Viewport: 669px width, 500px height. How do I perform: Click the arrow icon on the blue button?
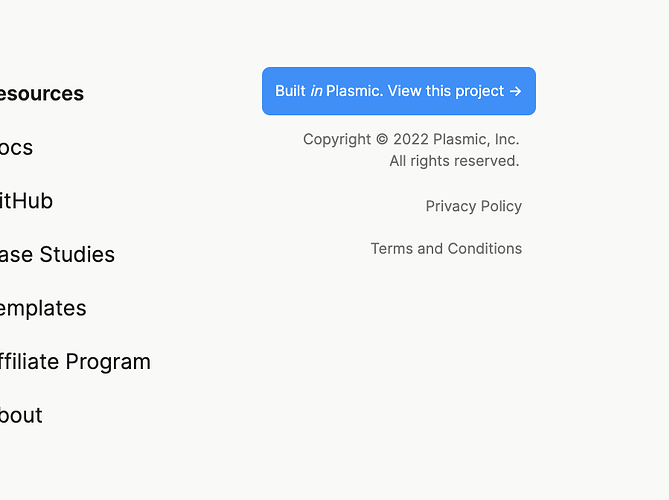pyautogui.click(x=515, y=91)
